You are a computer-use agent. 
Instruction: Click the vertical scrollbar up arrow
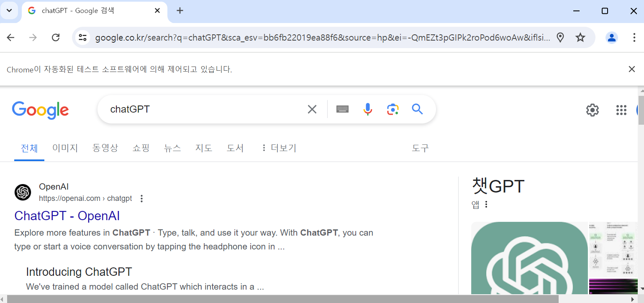tap(641, 91)
